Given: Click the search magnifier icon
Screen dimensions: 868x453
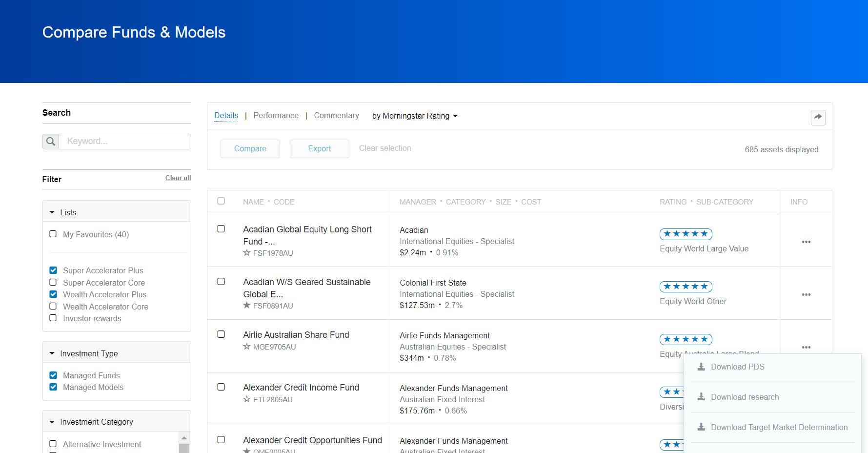Looking at the screenshot, I should 51,142.
